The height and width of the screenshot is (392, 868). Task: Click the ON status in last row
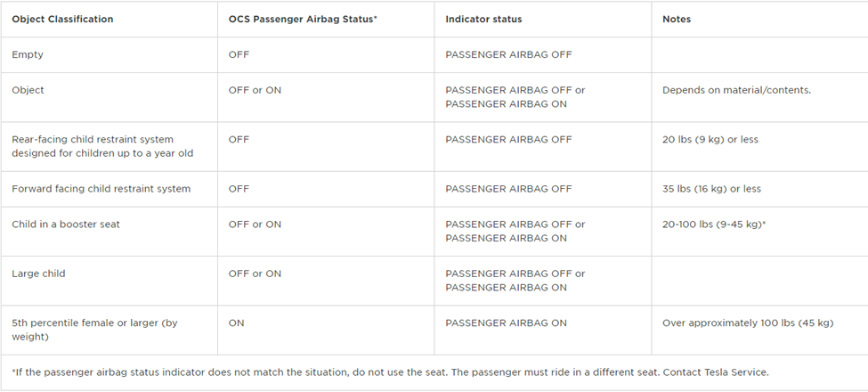236,323
